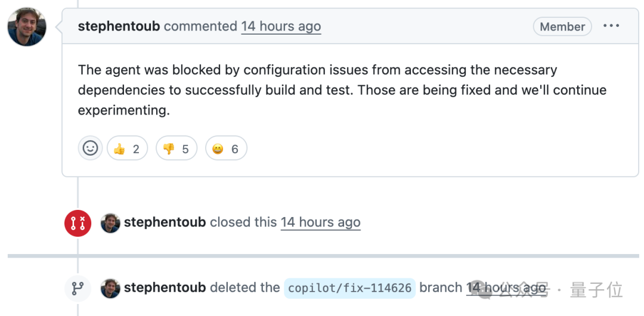Click stephentoub's name in the deleted branch event
This screenshot has height=316, width=644.
pos(165,288)
